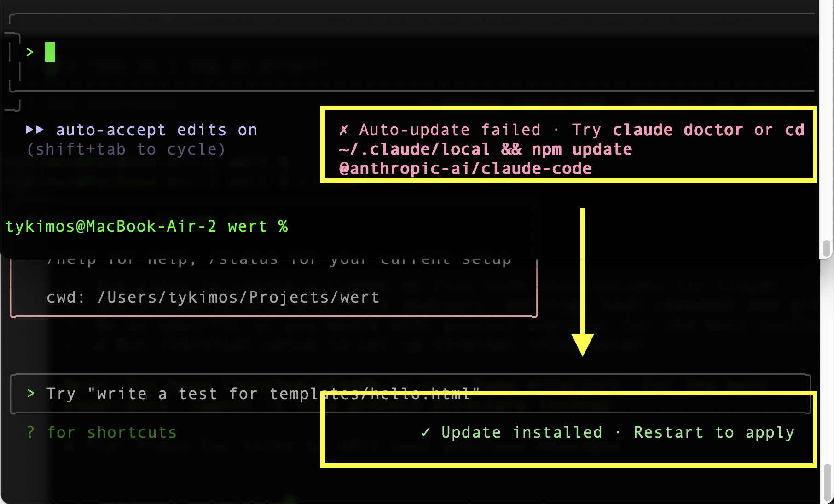
Task: Click the top '>' prompt symbol
Action: pos(30,52)
